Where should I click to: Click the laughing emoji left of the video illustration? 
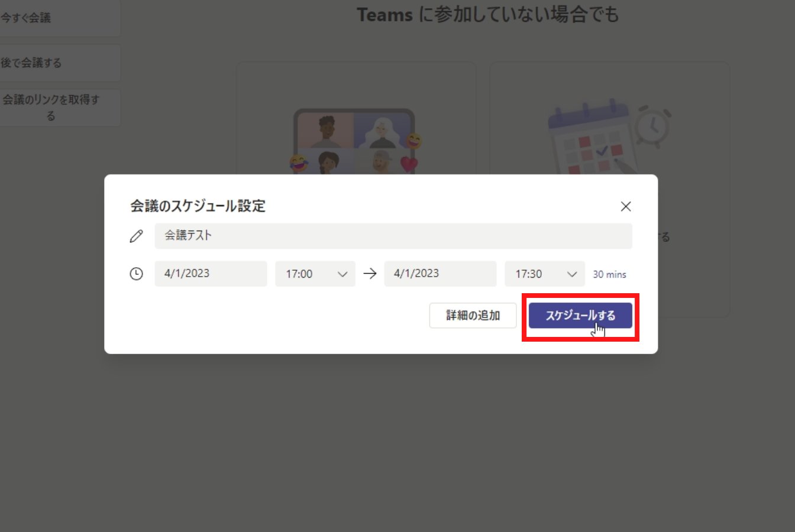coord(299,163)
